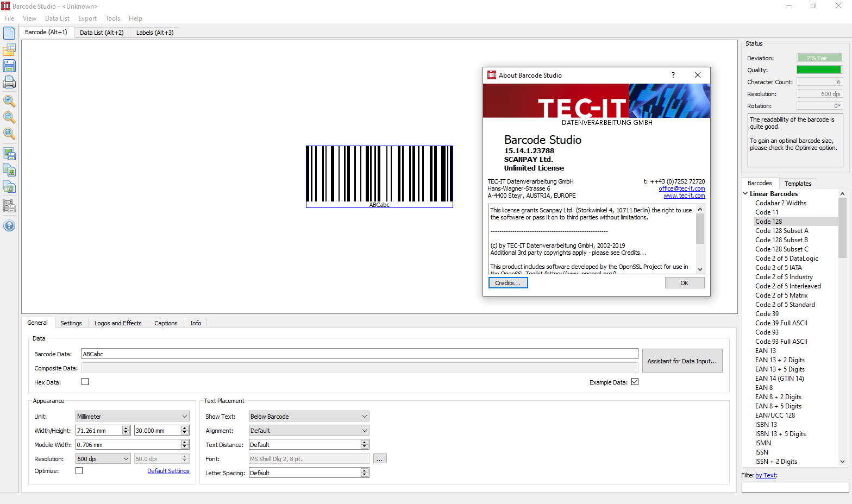Print the barcode
Screen dimensions: 852x504
[9, 83]
